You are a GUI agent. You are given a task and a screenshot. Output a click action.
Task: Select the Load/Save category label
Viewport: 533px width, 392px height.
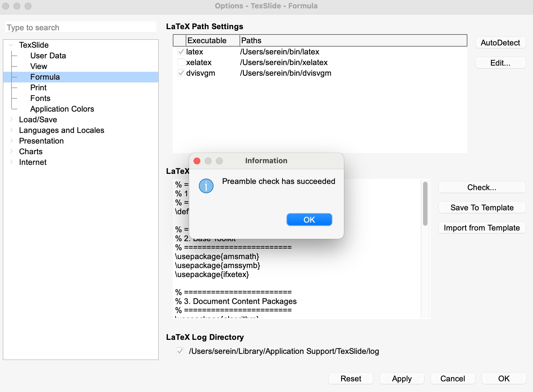[x=38, y=119]
